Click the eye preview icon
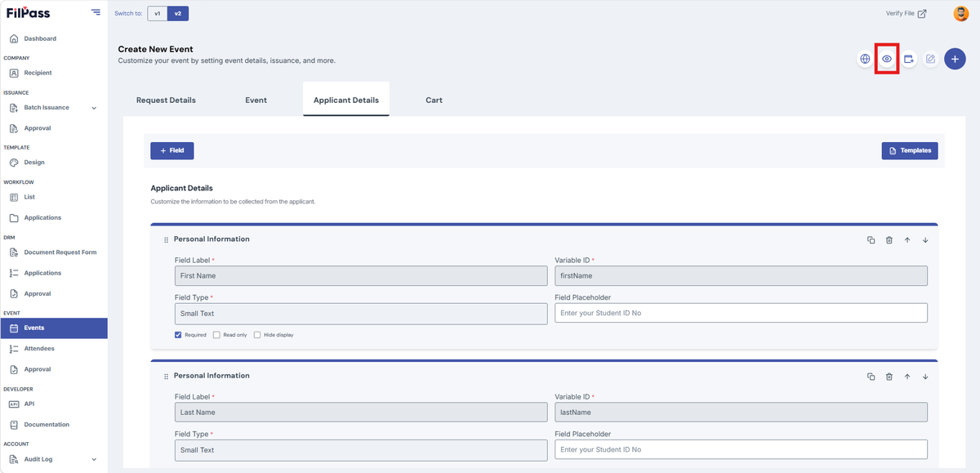Viewport: 980px width, 473px height. coord(887,59)
